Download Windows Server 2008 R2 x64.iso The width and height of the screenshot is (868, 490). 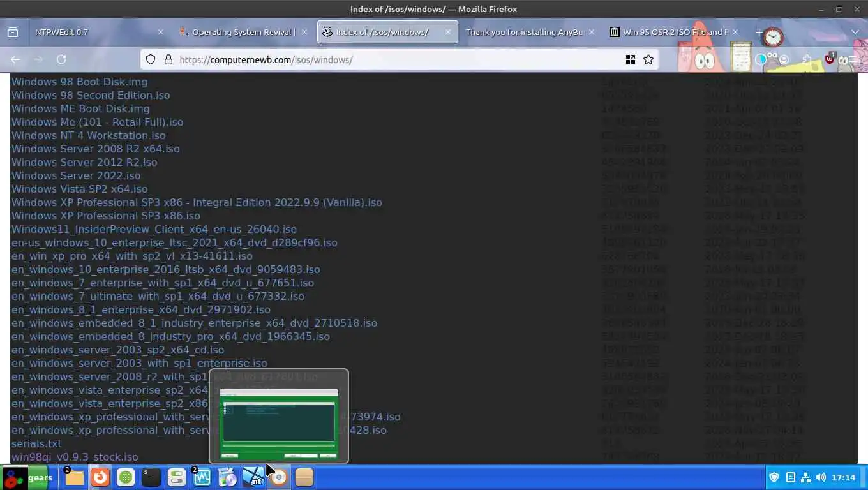[x=95, y=149]
